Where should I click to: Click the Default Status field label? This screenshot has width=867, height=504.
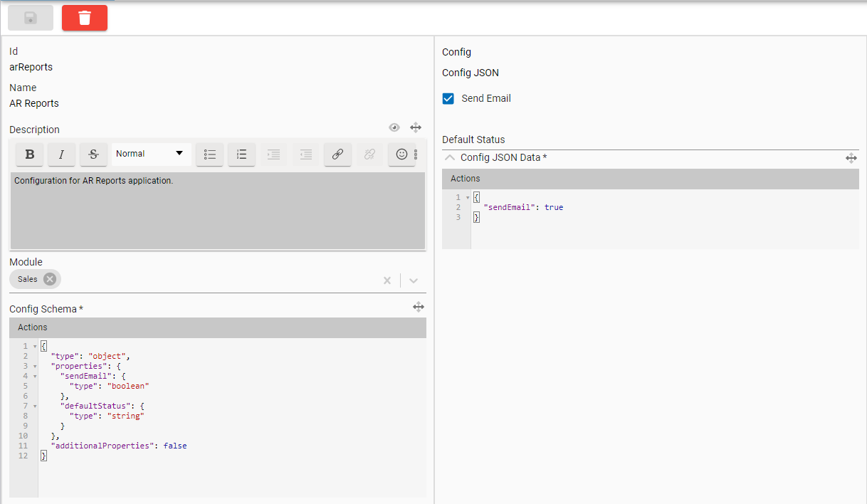coord(473,140)
